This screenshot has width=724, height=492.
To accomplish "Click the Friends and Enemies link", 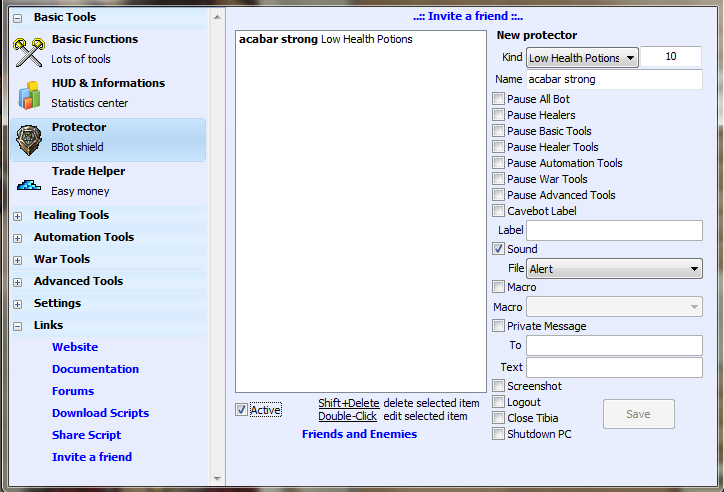I will (x=359, y=434).
